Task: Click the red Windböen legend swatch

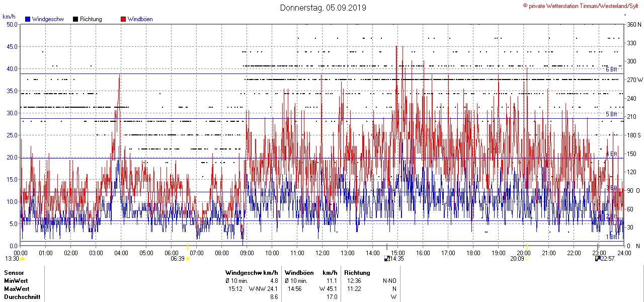Action: [123, 19]
